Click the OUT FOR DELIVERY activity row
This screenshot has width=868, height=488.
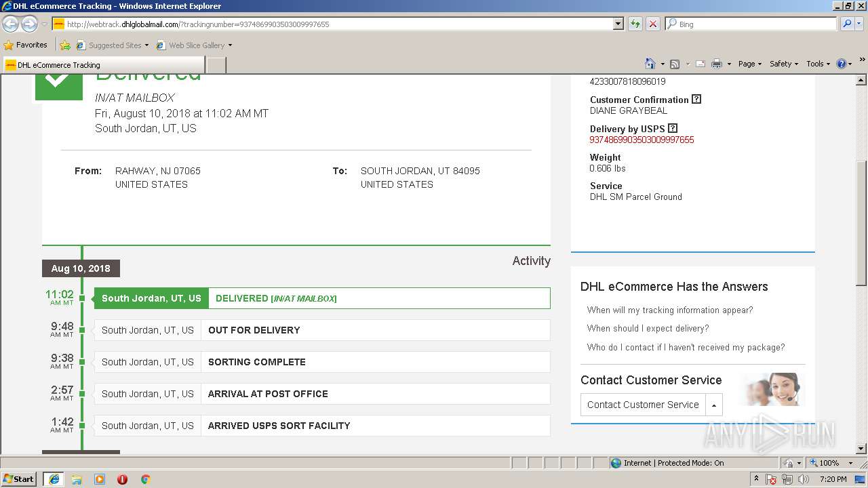coord(322,330)
